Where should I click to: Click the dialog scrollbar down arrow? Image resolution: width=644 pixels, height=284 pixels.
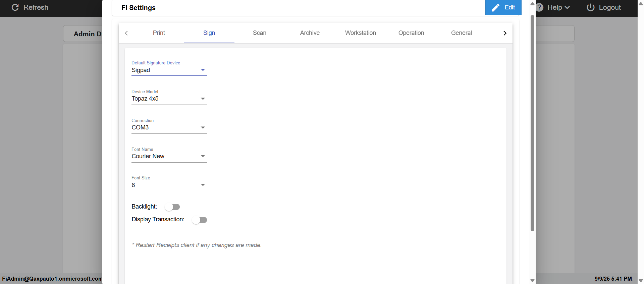point(532,281)
